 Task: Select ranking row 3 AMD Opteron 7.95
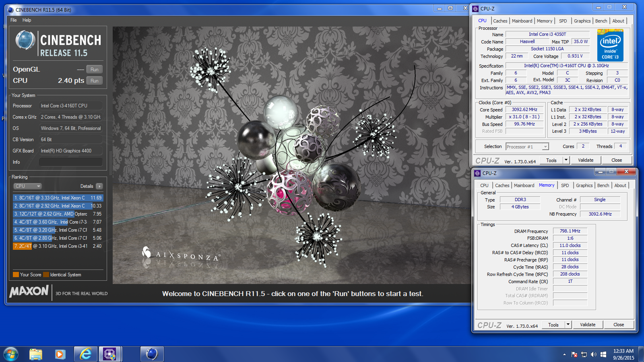pos(58,214)
